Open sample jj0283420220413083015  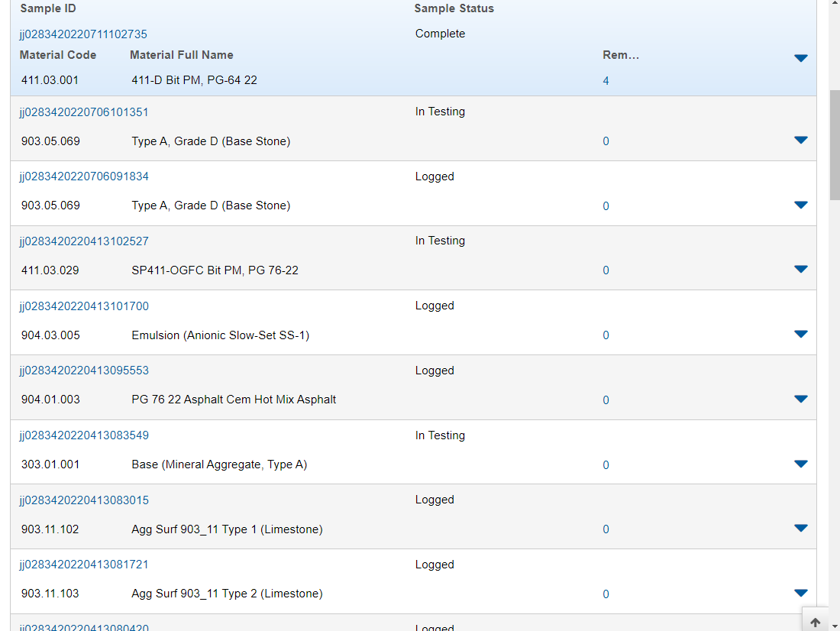pos(83,500)
